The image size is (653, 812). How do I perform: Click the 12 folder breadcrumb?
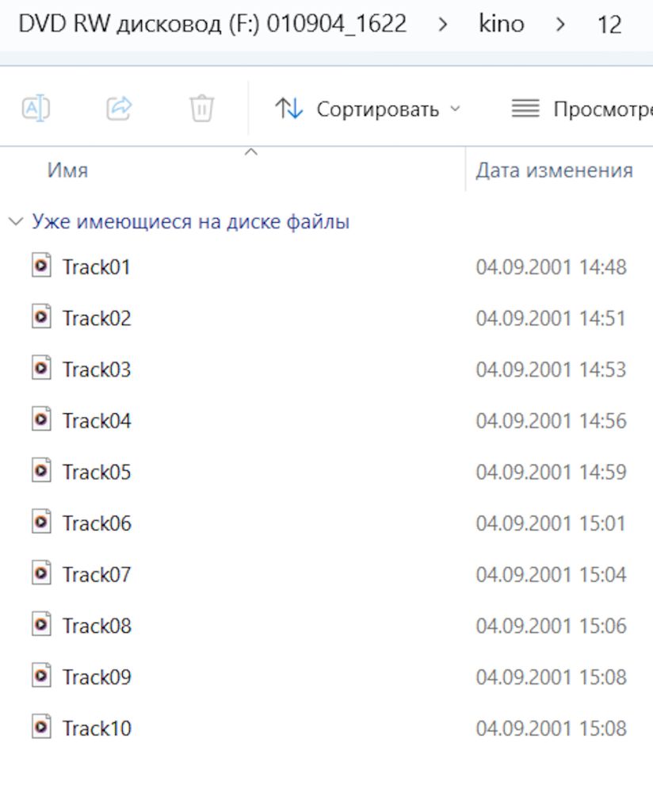[x=609, y=25]
